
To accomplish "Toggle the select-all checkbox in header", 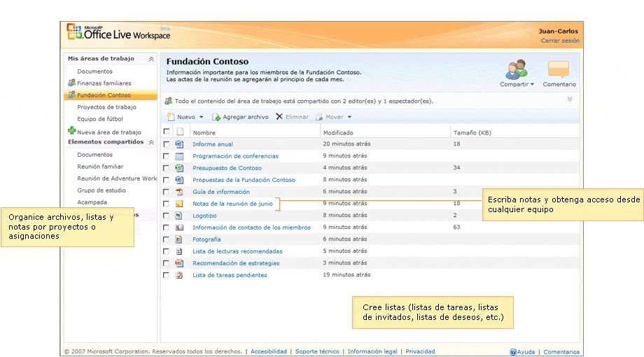I will pos(167,132).
